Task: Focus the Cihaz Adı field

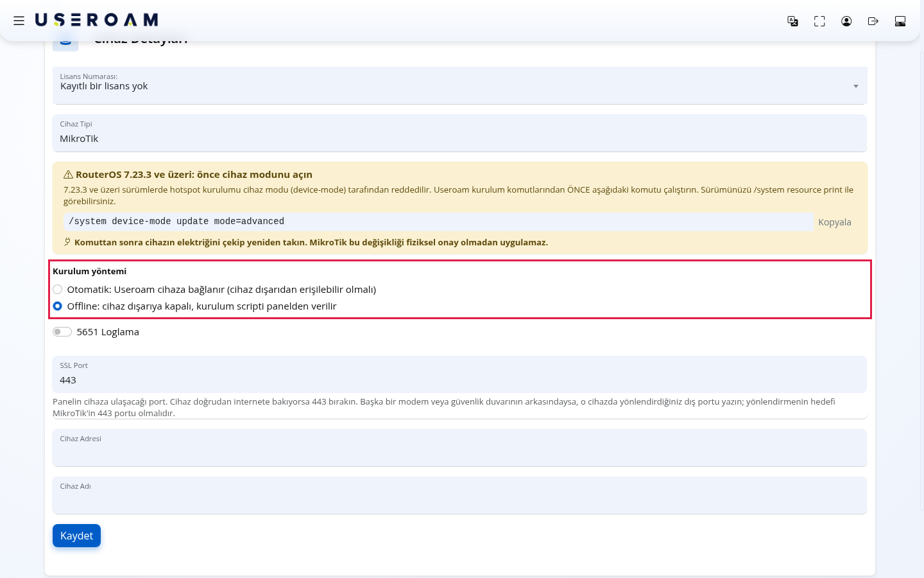Action: coord(459,495)
